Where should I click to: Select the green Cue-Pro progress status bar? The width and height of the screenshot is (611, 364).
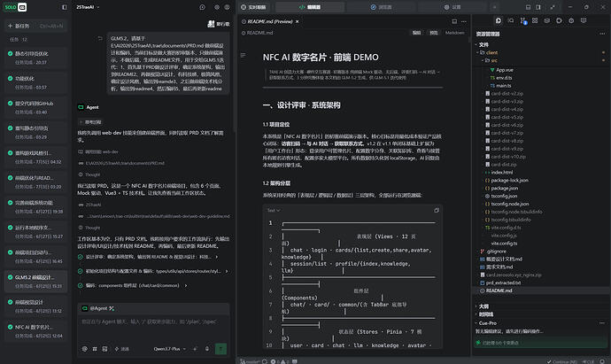[x=541, y=343]
